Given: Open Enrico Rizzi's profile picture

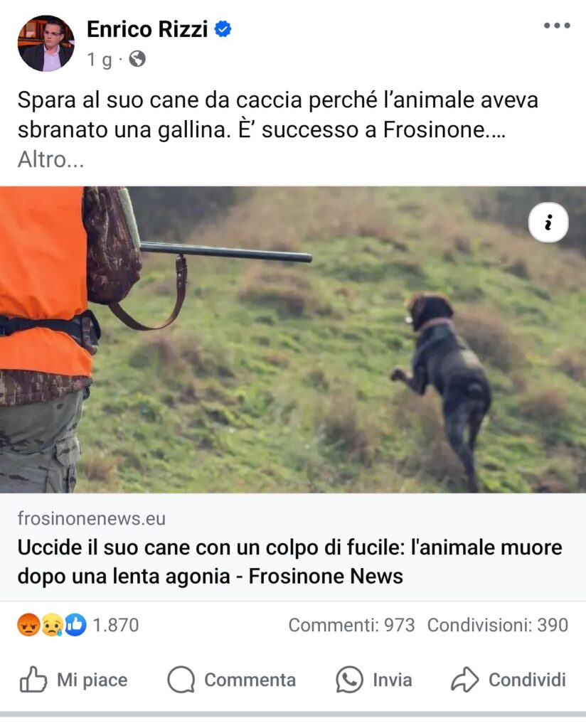Looking at the screenshot, I should click(46, 43).
